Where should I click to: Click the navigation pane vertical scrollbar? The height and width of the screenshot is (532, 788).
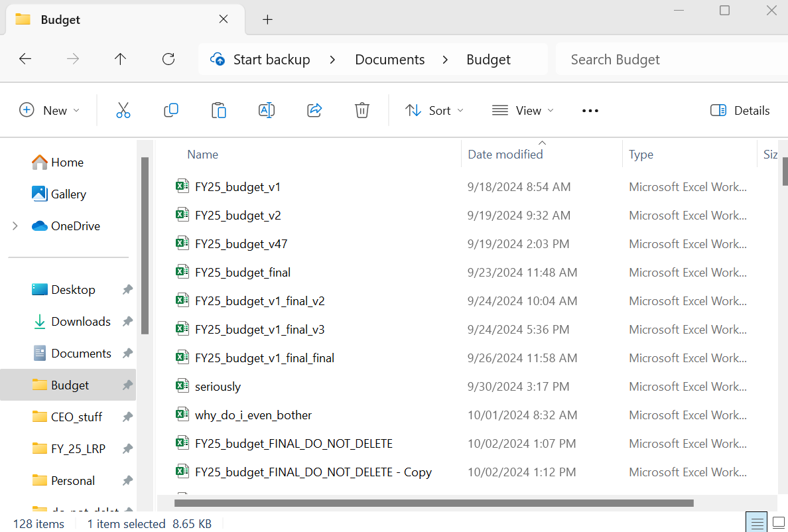coord(145,245)
